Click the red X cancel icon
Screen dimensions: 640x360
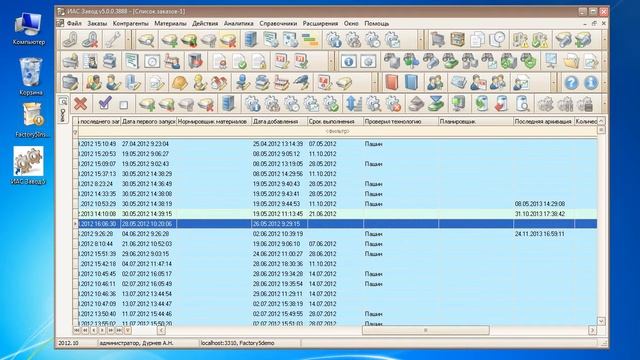click(80, 104)
